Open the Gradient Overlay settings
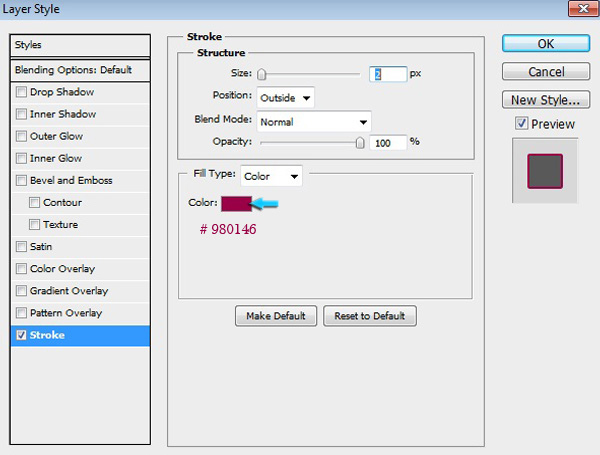The width and height of the screenshot is (600, 455). coord(68,291)
